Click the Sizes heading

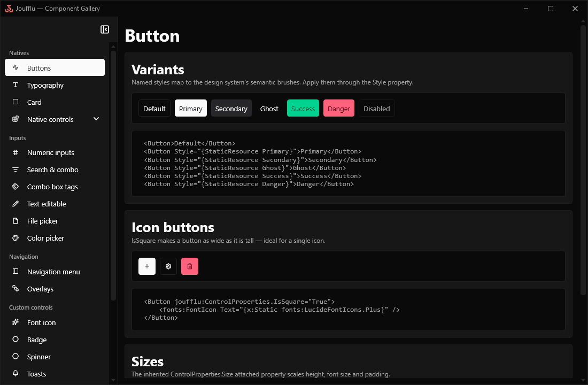(148, 361)
